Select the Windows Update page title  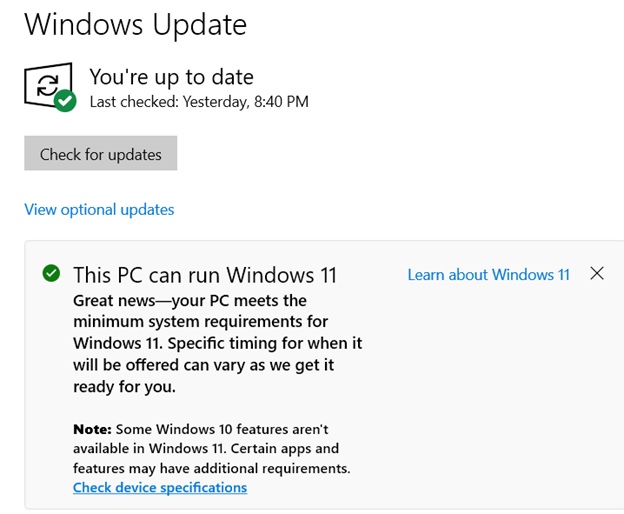pos(136,24)
